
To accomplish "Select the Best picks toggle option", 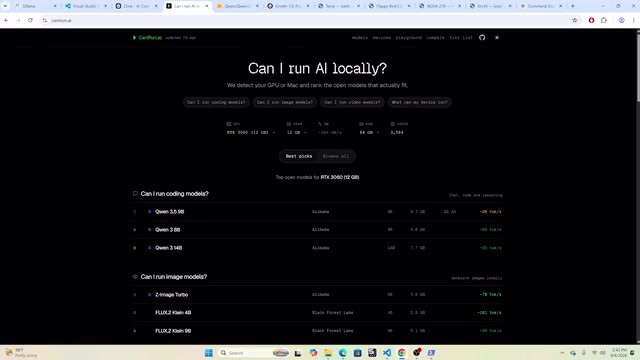I will [299, 156].
